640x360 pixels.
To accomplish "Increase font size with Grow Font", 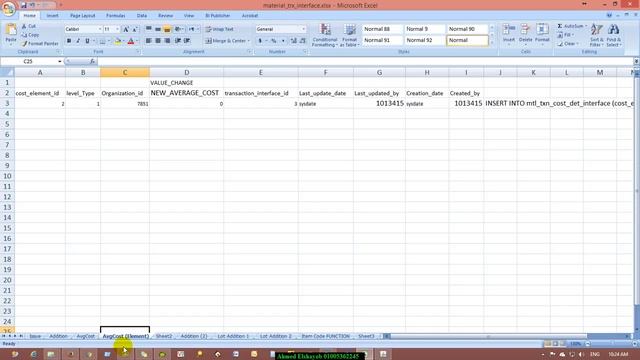I will click(126, 29).
